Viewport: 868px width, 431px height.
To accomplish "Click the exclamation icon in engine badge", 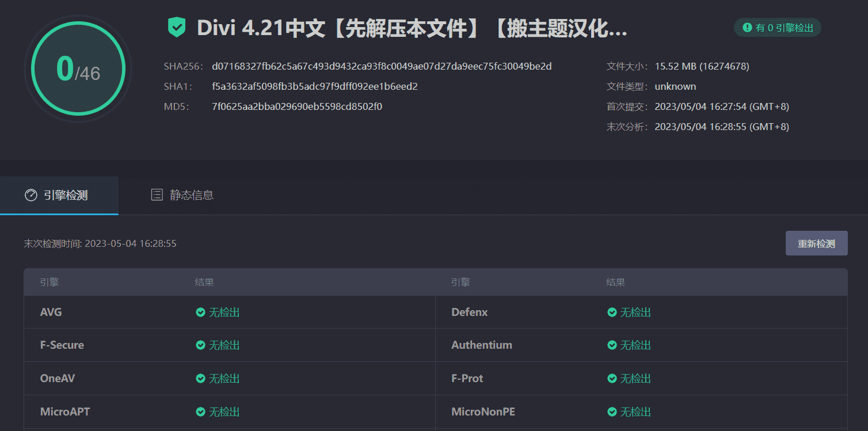I will point(747,27).
